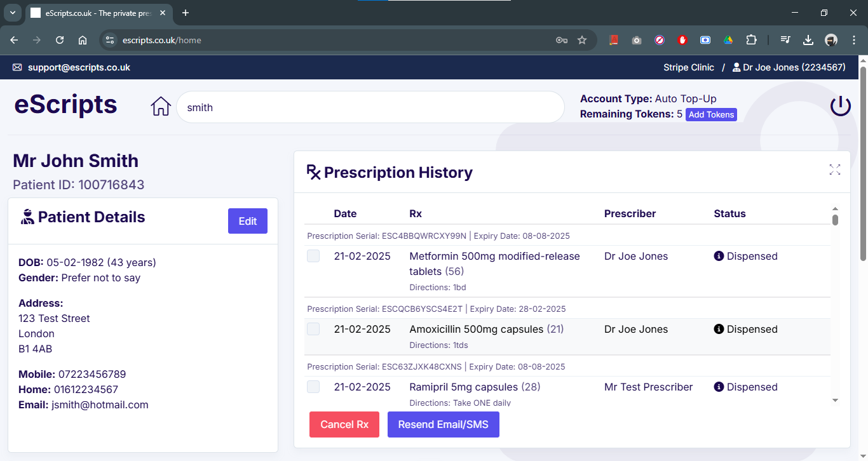Click the Edit patient details button
Screen dimensions: 868x461
tap(248, 221)
